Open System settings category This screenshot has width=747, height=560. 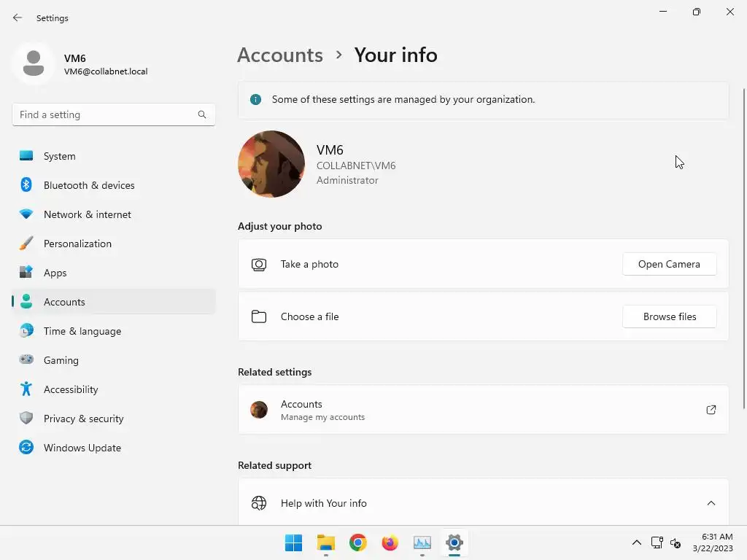(113, 156)
